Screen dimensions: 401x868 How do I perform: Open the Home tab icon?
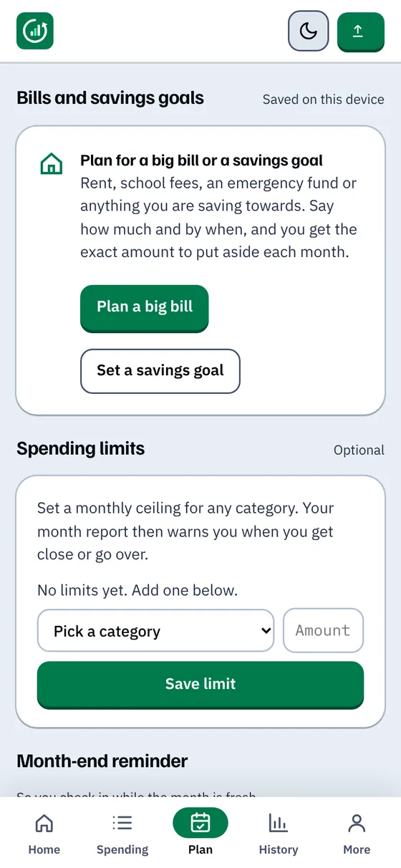[x=44, y=823]
